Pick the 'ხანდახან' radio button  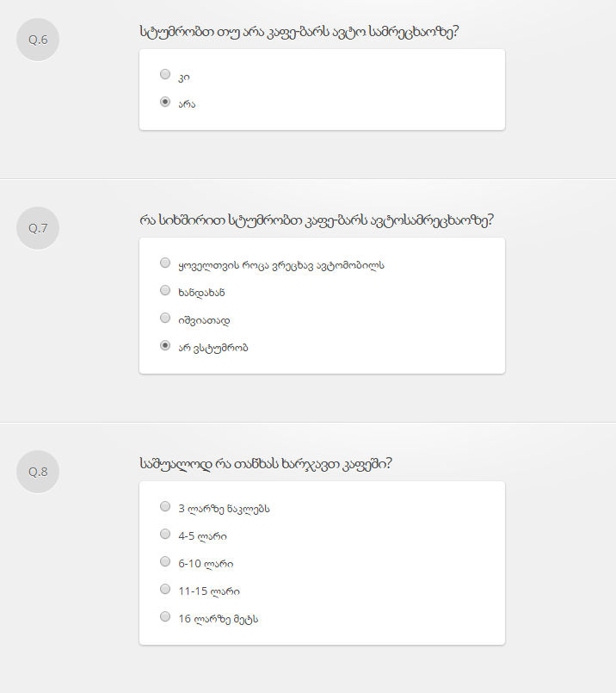click(x=165, y=291)
